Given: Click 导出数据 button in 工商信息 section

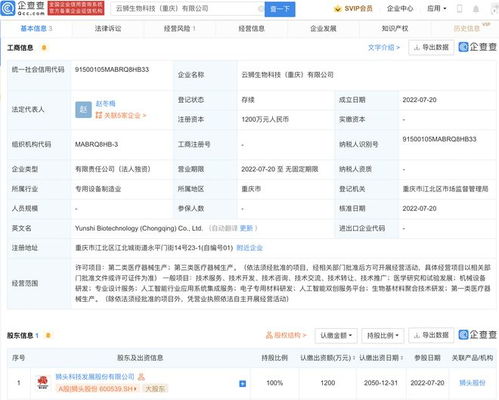Looking at the screenshot, I should 431,48.
